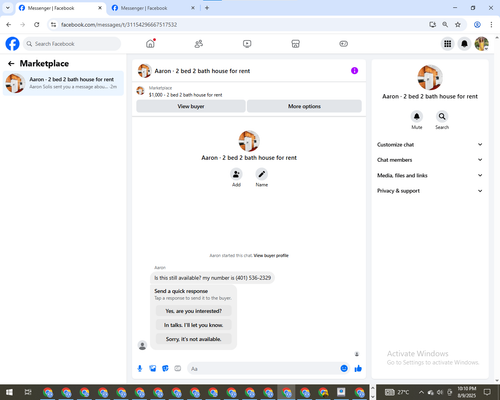Open Facebook home via logo

pyautogui.click(x=12, y=44)
